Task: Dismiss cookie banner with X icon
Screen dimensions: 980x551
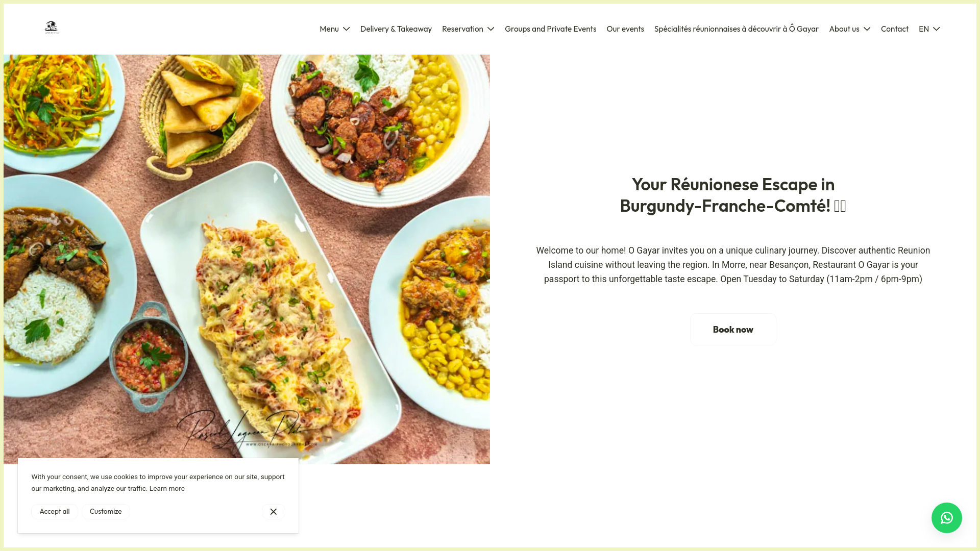Action: 274,512
